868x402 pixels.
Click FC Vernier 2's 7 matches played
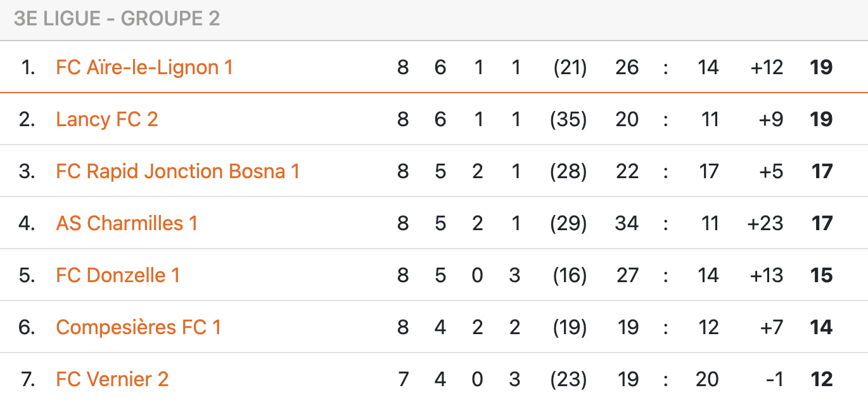click(403, 379)
